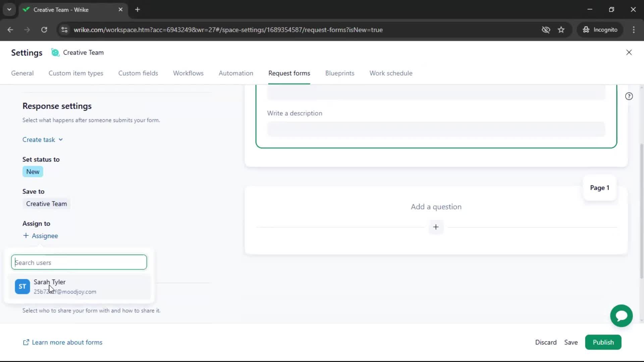Click the Sarah Tyler ST avatar

pyautogui.click(x=22, y=287)
